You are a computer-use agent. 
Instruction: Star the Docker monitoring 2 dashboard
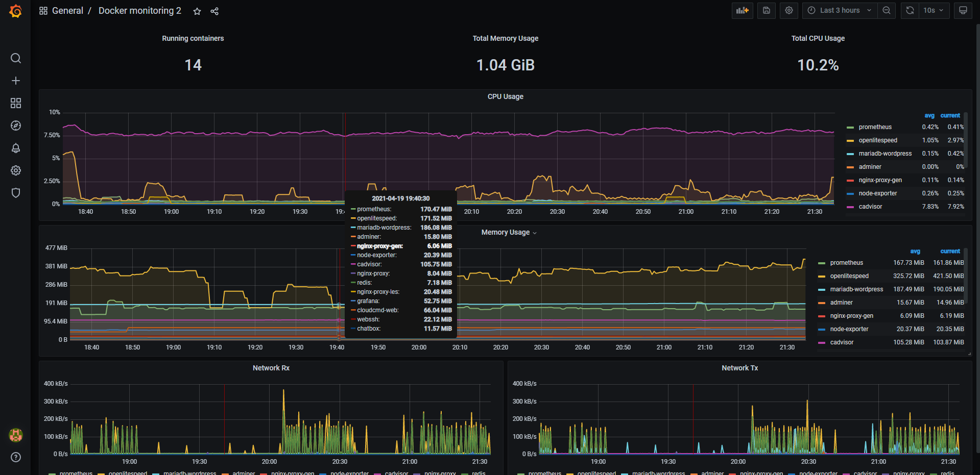coord(197,11)
